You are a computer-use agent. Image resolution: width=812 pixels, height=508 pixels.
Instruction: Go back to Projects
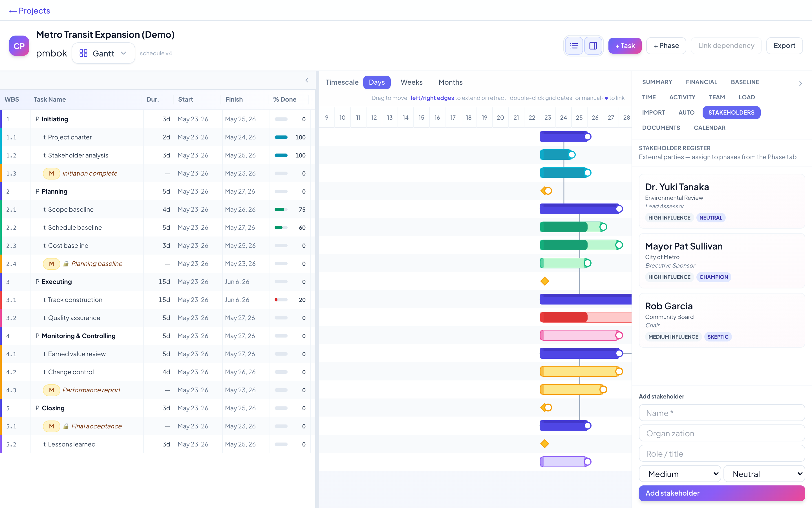[x=30, y=11]
